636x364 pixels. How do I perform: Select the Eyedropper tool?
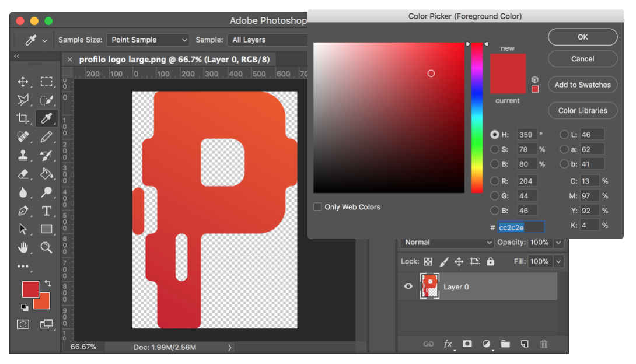[47, 118]
